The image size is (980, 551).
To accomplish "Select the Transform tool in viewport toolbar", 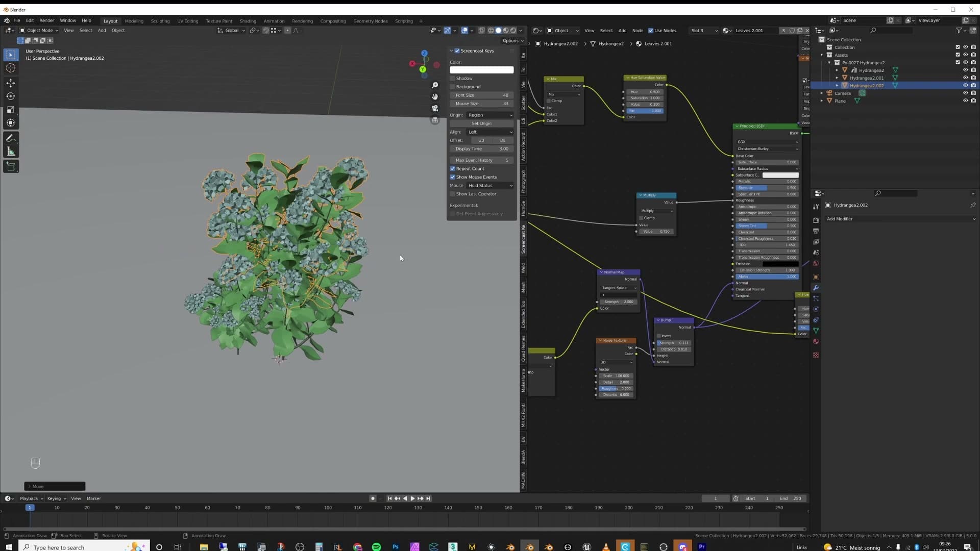I will (x=11, y=123).
